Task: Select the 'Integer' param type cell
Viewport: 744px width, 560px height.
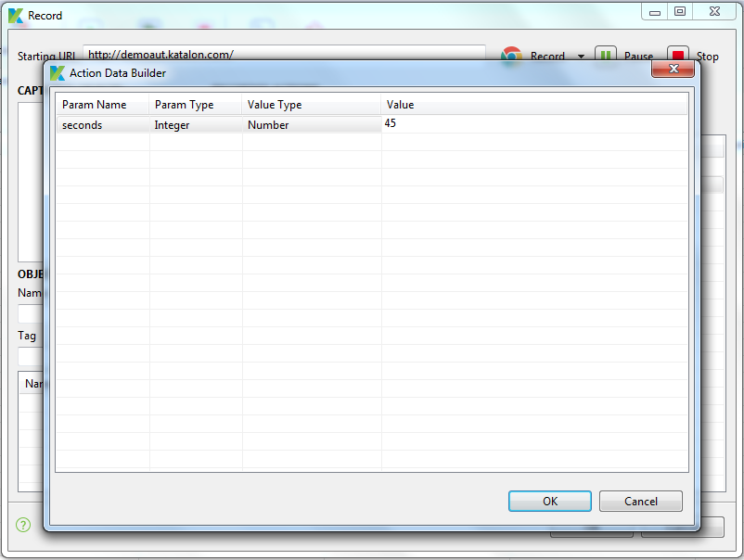Action: [196, 125]
